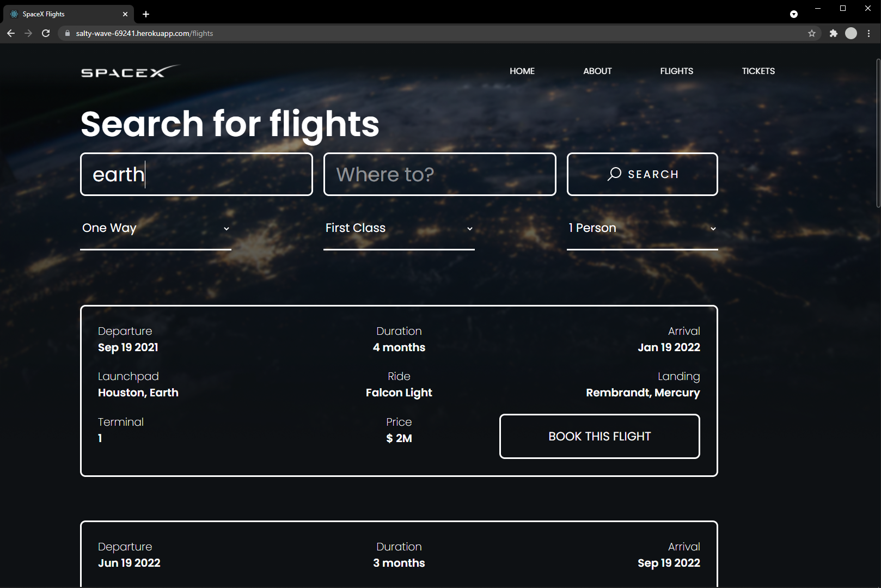Click the browser forward arrow

click(28, 33)
